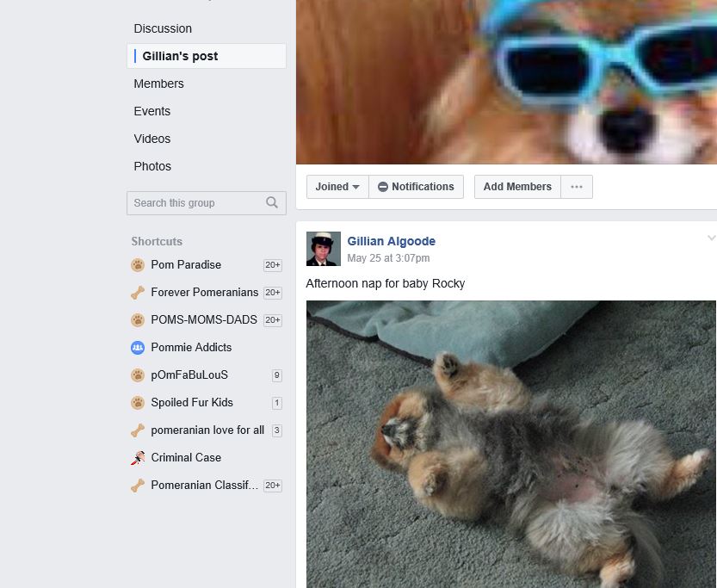The height and width of the screenshot is (588, 717).
Task: Click the Pommie Addicts group icon
Action: tap(138, 348)
